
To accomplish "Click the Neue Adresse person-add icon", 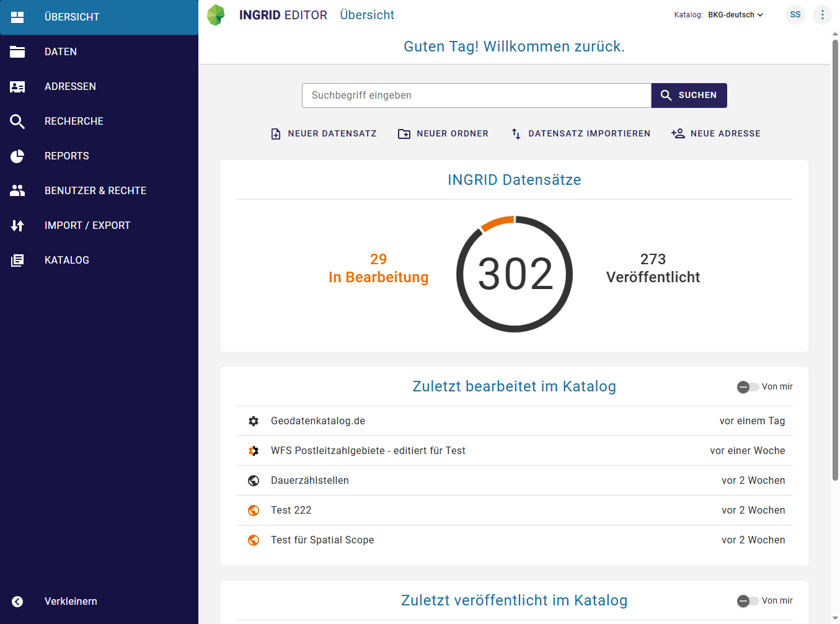I will pyautogui.click(x=678, y=133).
